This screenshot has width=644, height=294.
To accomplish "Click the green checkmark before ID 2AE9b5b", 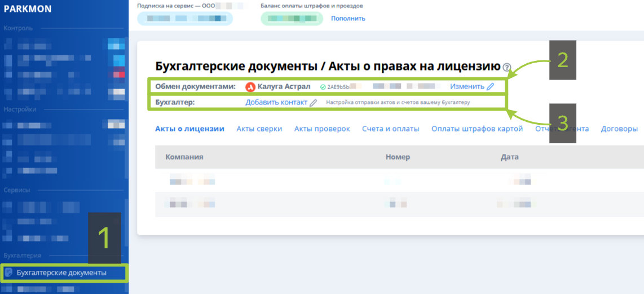I will [323, 87].
